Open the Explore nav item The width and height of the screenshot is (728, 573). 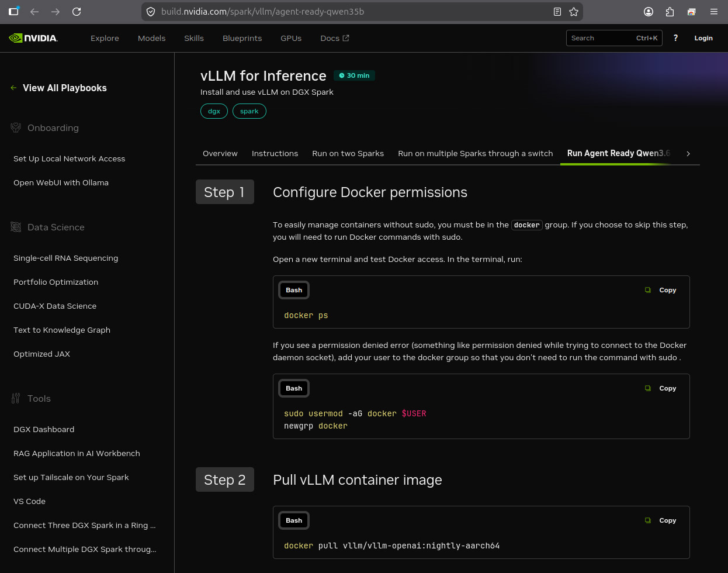click(x=105, y=38)
